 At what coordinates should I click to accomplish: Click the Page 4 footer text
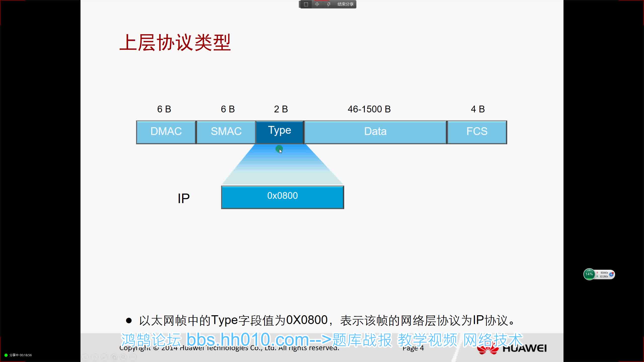[x=413, y=348]
